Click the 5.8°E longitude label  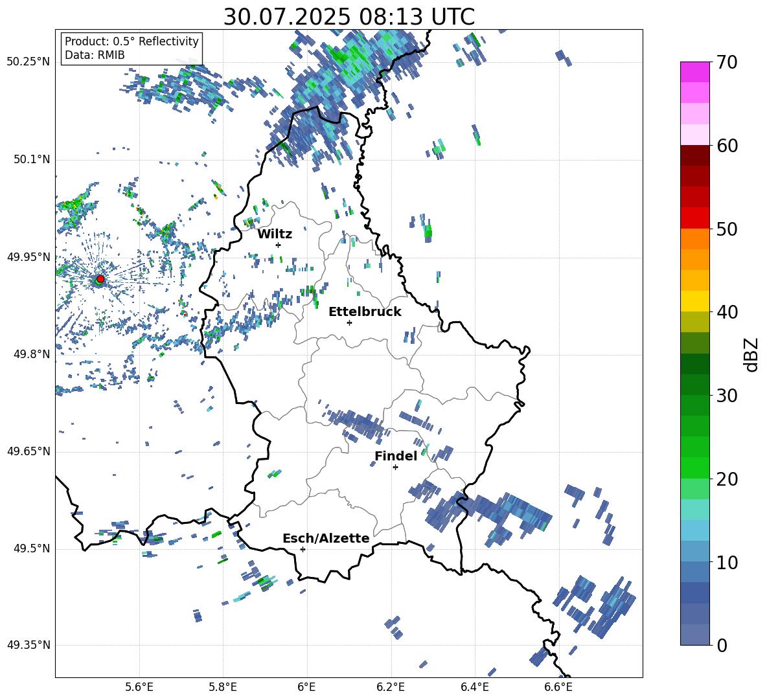[x=223, y=687]
